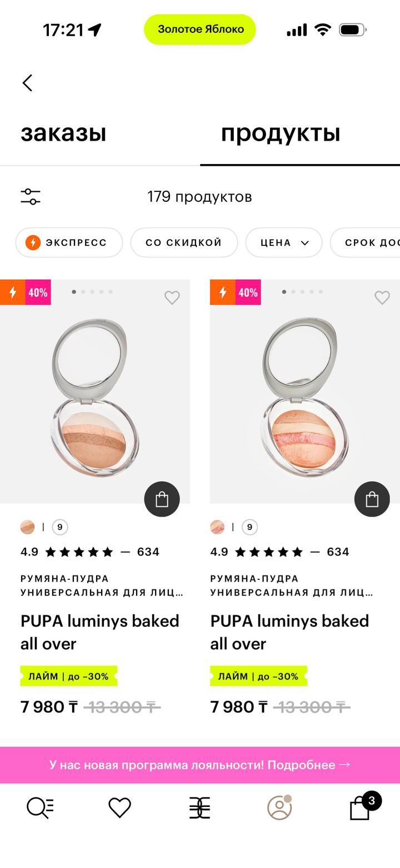This screenshot has width=400, height=868.
Task: Select the продукты tab
Action: click(x=281, y=133)
